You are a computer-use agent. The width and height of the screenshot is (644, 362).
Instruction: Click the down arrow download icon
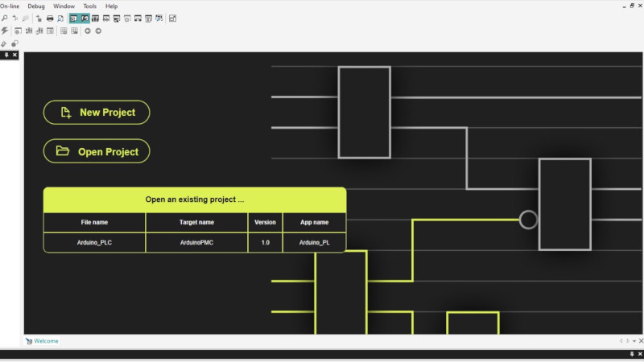(5, 43)
